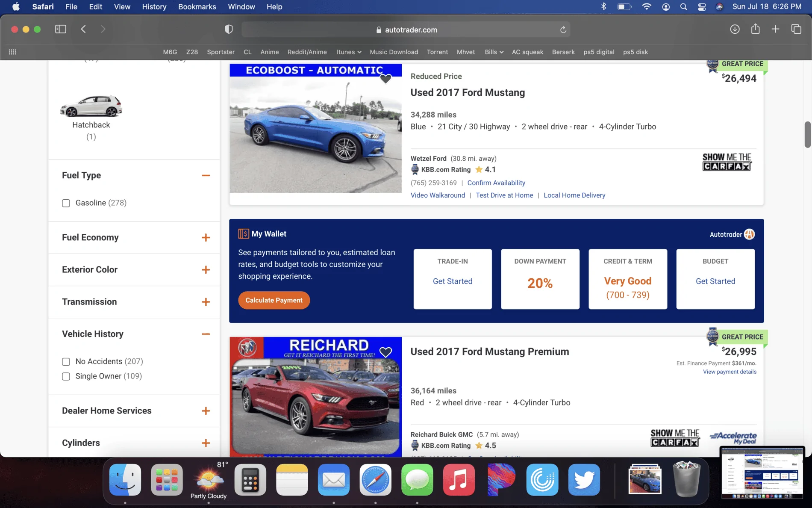Click the privacy shield icon

(229, 29)
